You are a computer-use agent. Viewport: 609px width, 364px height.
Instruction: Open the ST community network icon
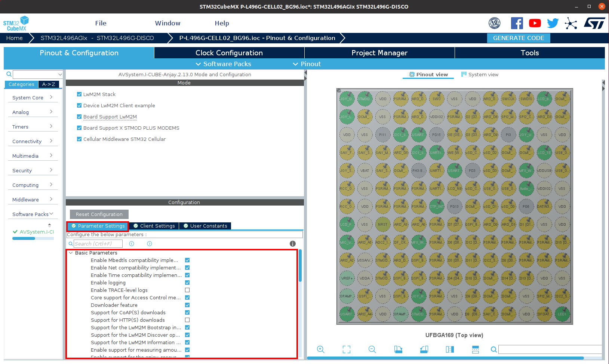(571, 23)
